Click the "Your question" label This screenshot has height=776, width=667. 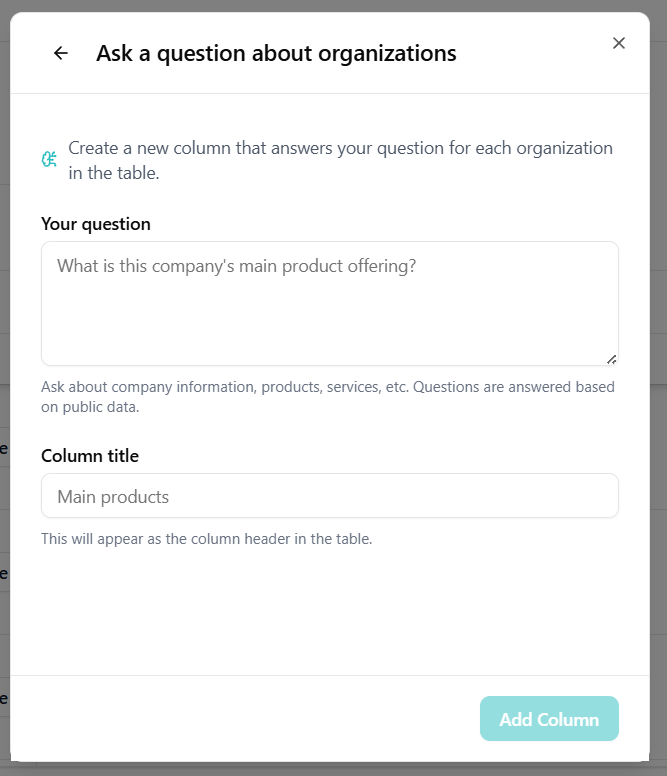tap(96, 224)
